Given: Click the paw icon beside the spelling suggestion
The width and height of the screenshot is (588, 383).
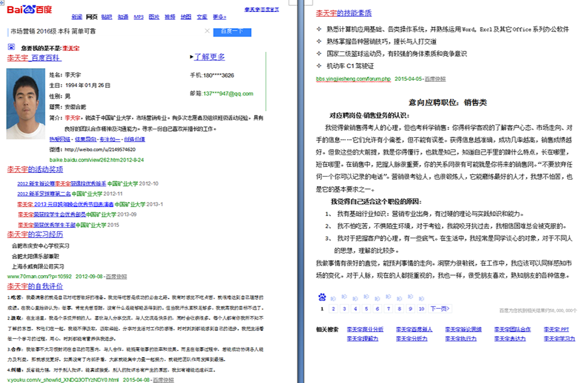Looking at the screenshot, I should tap(12, 47).
